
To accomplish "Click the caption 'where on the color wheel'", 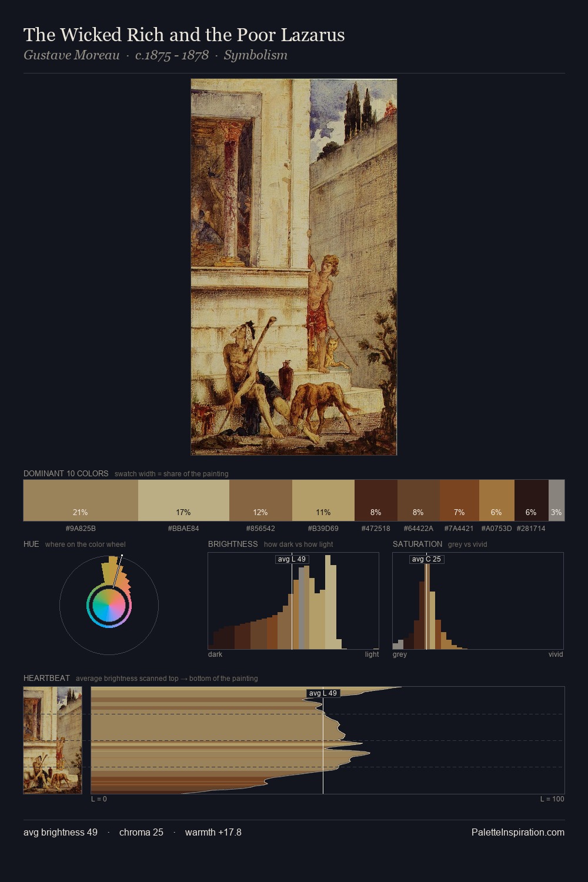I will tap(85, 544).
